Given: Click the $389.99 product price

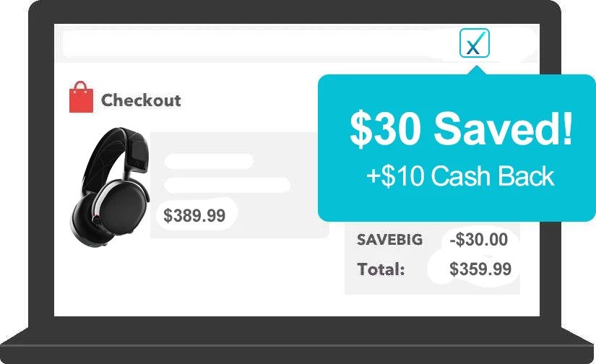Looking at the screenshot, I should pyautogui.click(x=194, y=214).
